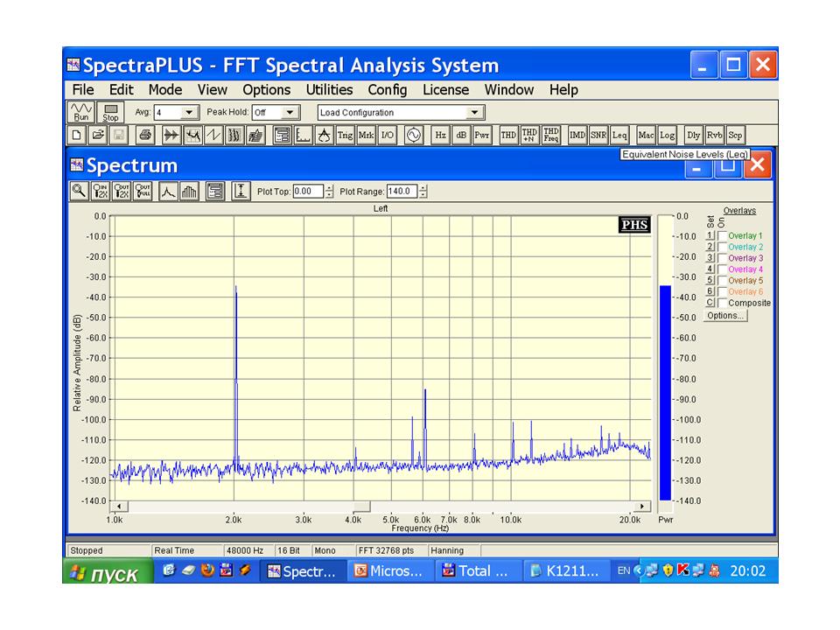Screen dimensions: 840x630
Task: Print the spectrum with printer icon
Action: 144,135
